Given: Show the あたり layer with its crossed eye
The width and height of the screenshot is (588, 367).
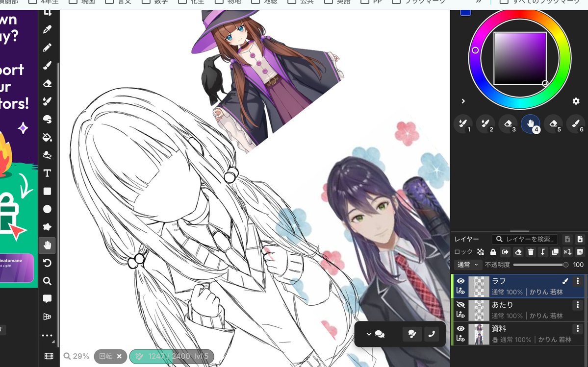Looking at the screenshot, I should [460, 305].
